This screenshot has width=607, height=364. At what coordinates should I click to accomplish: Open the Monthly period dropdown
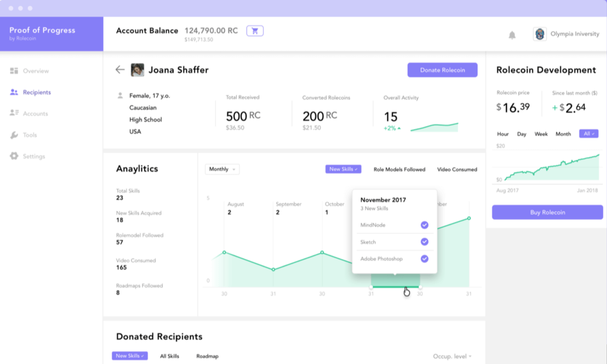click(x=222, y=169)
